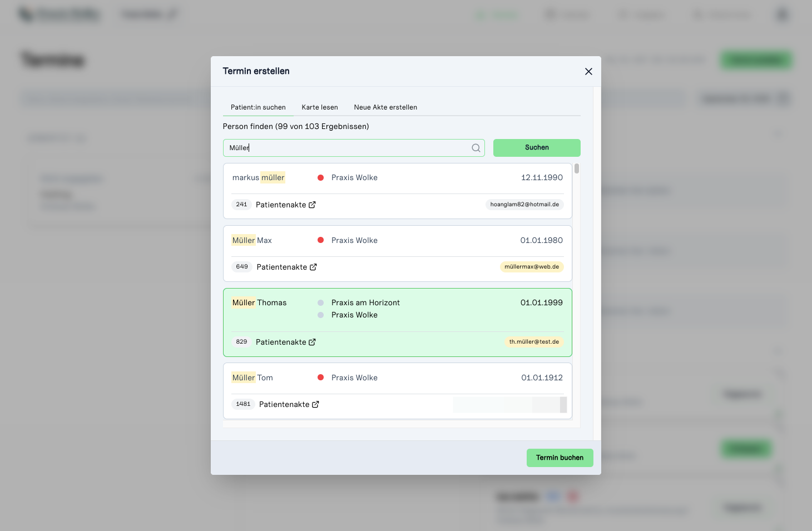Focus the patient search field containing Müller
Image resolution: width=812 pixels, height=531 pixels.
pyautogui.click(x=354, y=148)
